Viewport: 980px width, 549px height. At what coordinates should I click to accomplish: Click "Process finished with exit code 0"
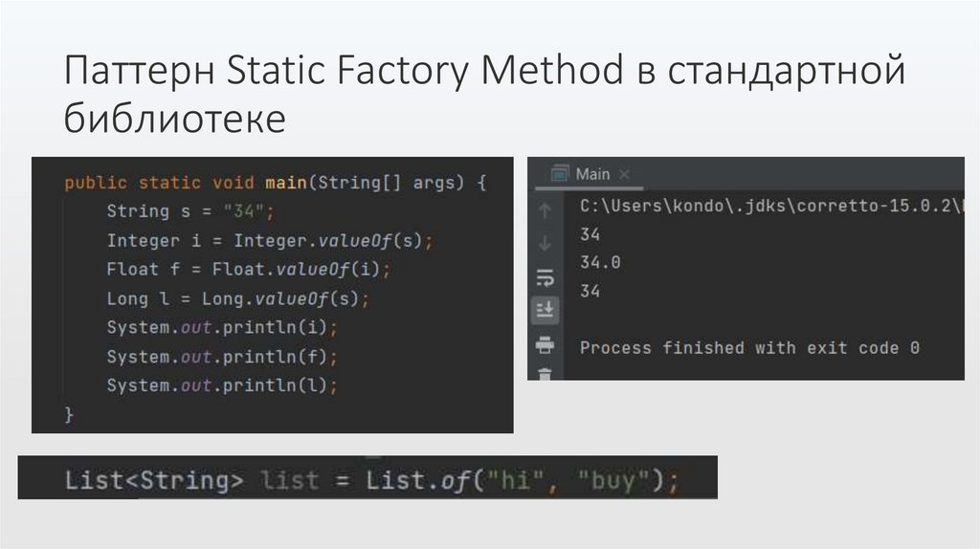tap(749, 348)
